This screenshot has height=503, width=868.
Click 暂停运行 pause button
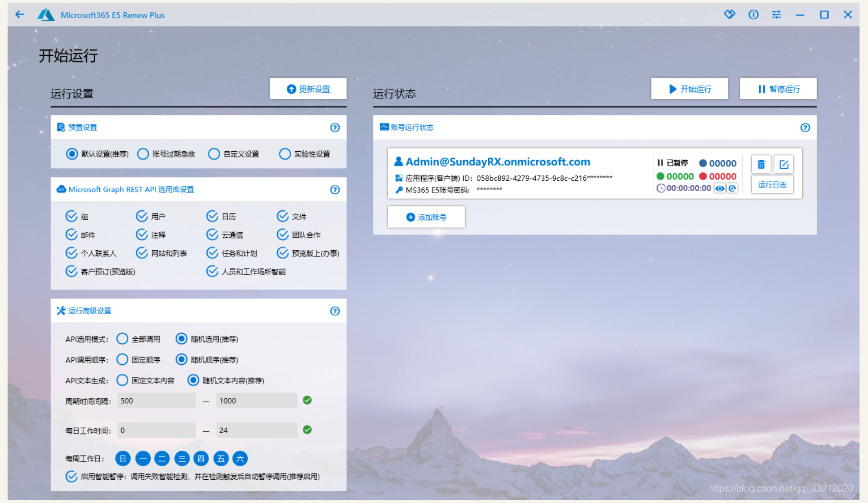[x=778, y=89]
